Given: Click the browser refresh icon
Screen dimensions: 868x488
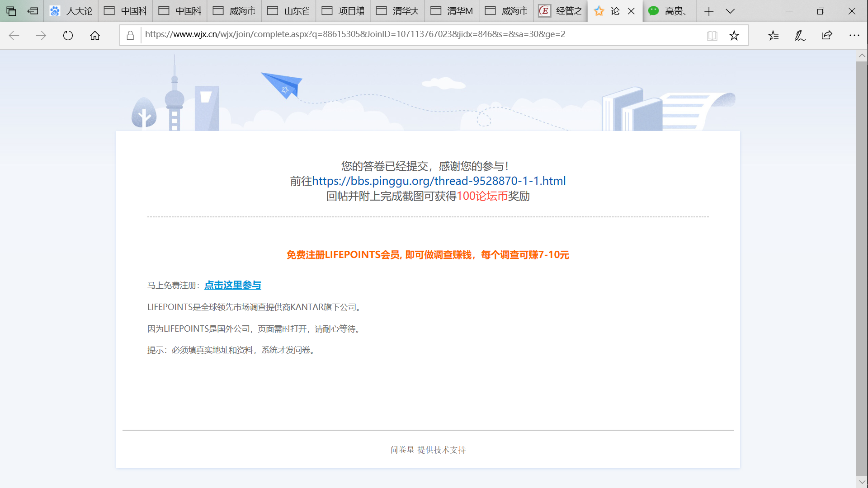Looking at the screenshot, I should tap(68, 35).
